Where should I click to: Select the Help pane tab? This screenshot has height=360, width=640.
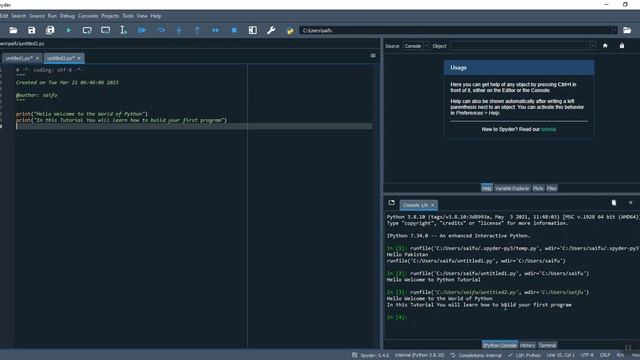pos(487,188)
